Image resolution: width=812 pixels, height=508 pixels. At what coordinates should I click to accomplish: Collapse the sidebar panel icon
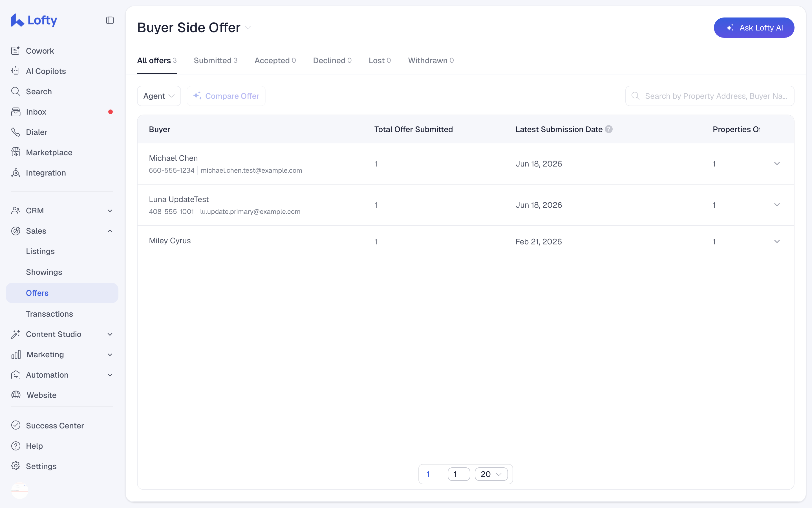(x=110, y=21)
